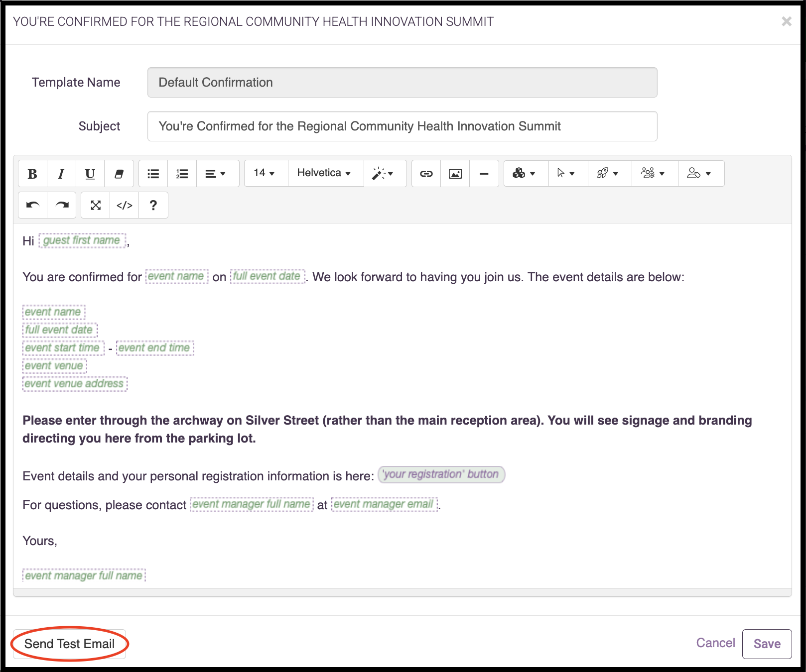Screen dimensions: 806x672
Task: Switch to HTML code view
Action: (x=125, y=205)
